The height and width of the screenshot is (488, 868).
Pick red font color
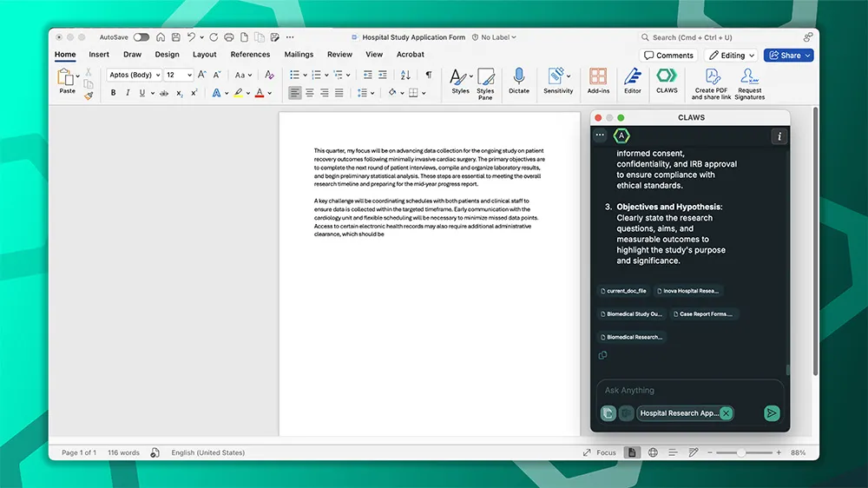pos(259,93)
